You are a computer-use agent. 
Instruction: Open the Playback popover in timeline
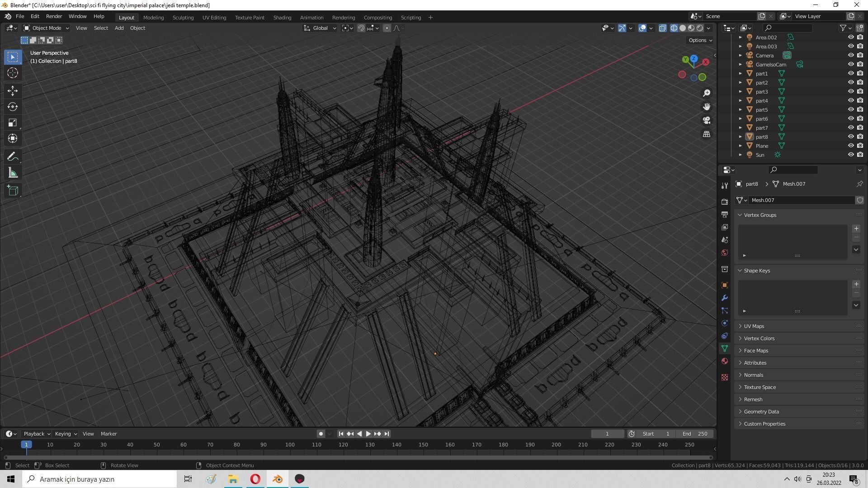point(36,434)
